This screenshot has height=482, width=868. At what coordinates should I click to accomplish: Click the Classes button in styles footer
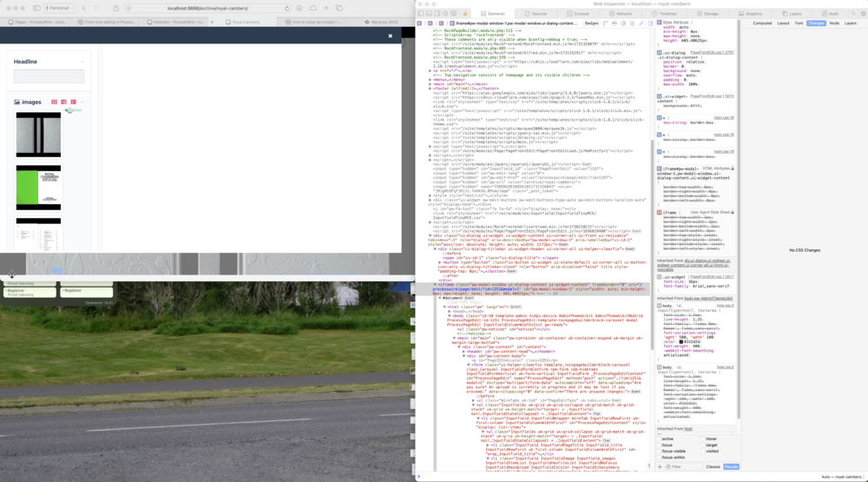click(x=713, y=466)
